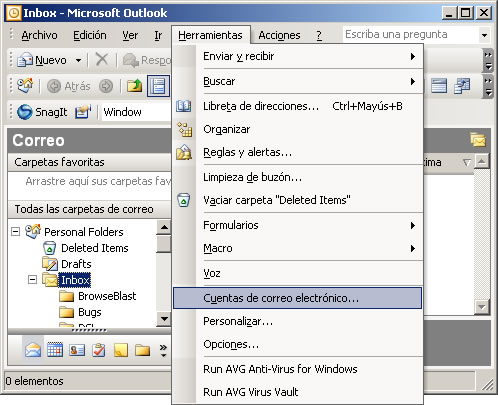Open the Notes navigation icon
This screenshot has height=405, width=498.
click(121, 350)
